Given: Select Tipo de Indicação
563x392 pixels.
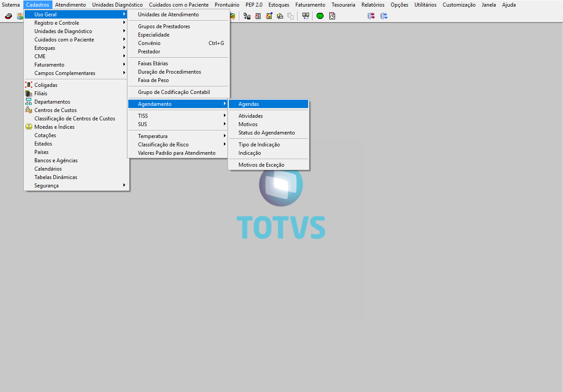Looking at the screenshot, I should 268,145.
